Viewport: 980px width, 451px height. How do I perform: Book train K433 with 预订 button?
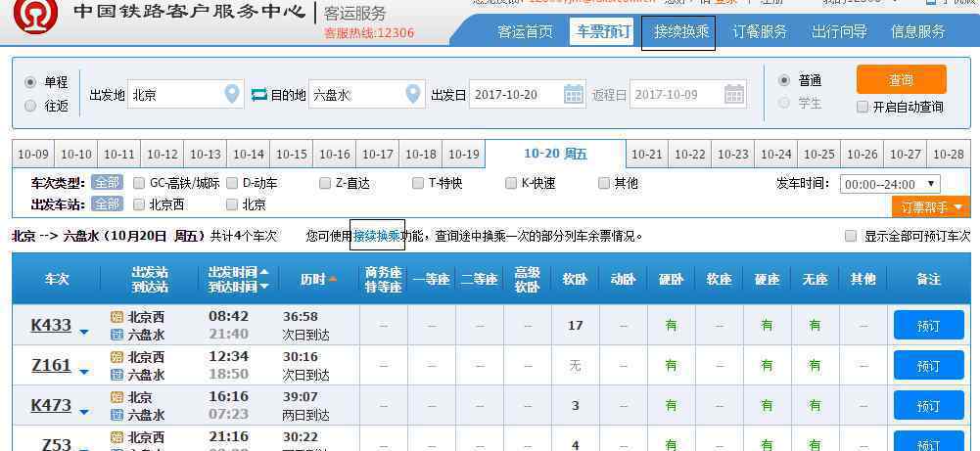point(929,326)
